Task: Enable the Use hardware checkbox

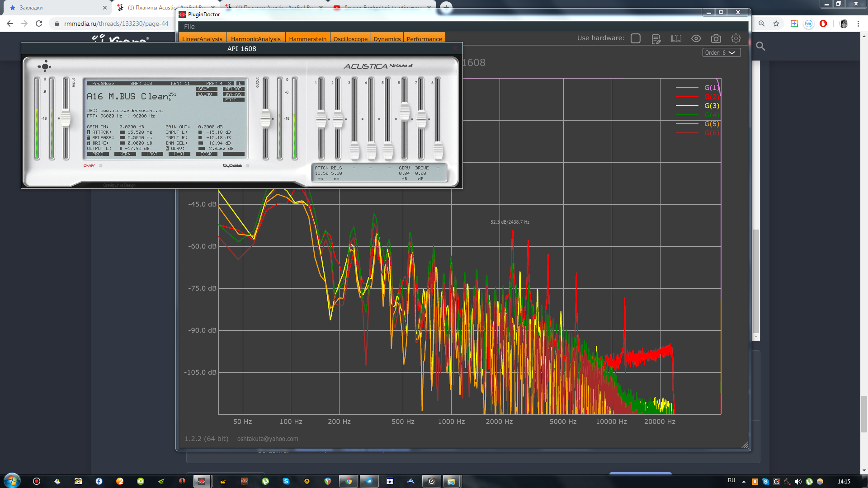Action: tap(636, 38)
